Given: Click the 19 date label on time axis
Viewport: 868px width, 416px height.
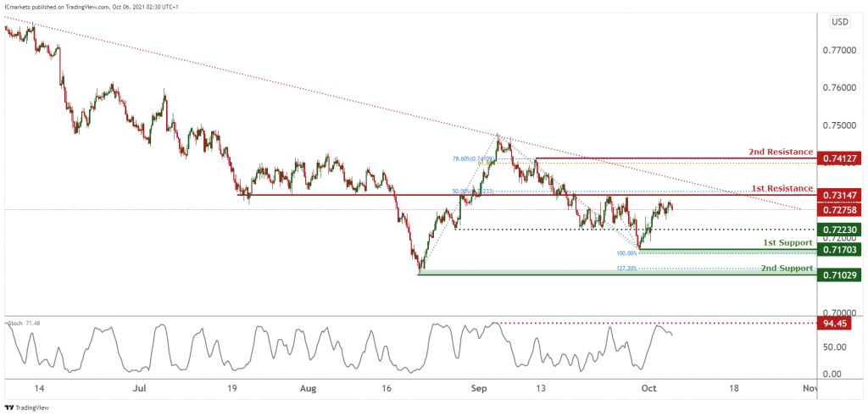Looking at the screenshot, I should coord(232,389).
